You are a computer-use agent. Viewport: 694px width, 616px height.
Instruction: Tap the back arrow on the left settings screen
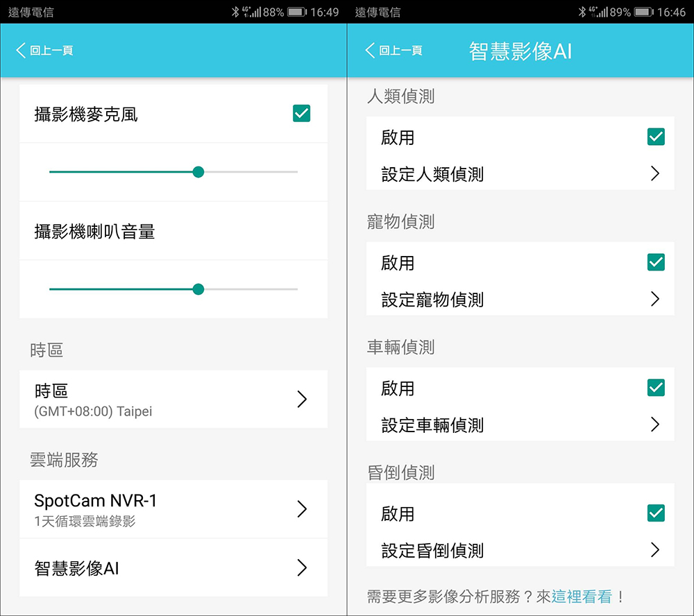click(20, 50)
